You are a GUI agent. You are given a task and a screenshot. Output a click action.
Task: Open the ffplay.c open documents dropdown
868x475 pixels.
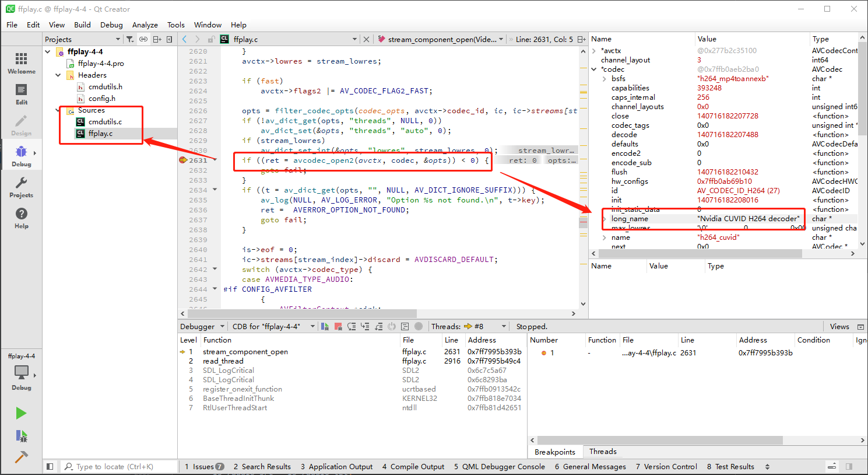(x=296, y=39)
